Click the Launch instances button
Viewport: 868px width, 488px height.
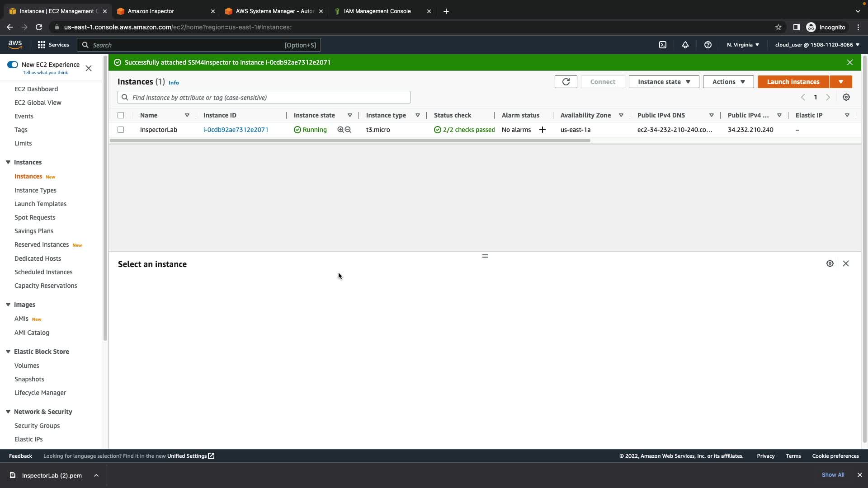(793, 82)
